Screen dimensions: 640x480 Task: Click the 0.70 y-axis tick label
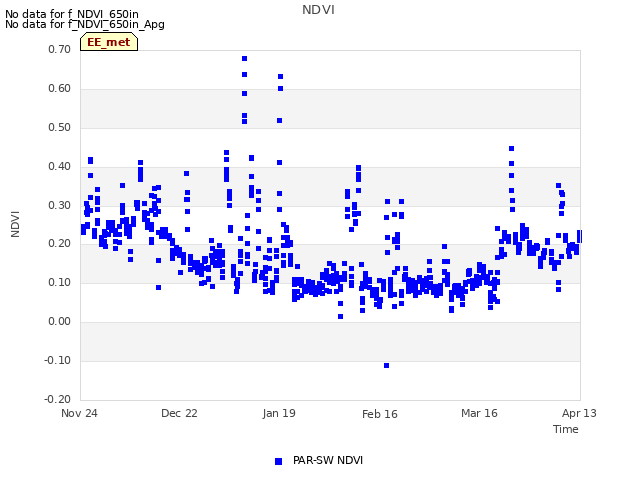click(60, 49)
